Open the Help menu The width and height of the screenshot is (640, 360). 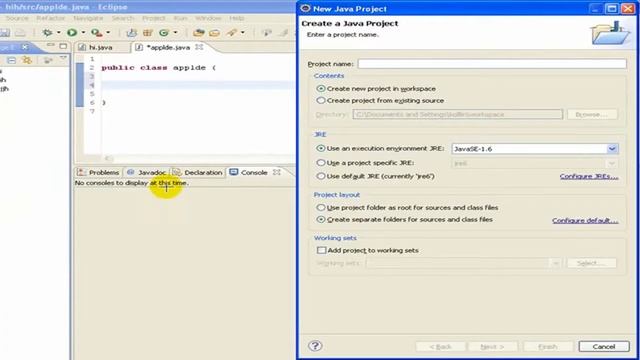pos(236,18)
